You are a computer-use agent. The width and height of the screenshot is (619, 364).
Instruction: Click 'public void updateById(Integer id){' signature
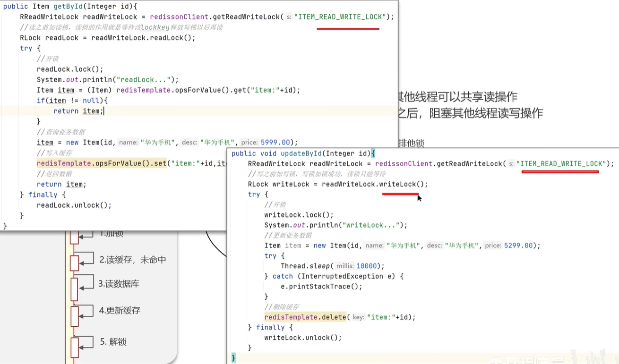[x=303, y=153]
